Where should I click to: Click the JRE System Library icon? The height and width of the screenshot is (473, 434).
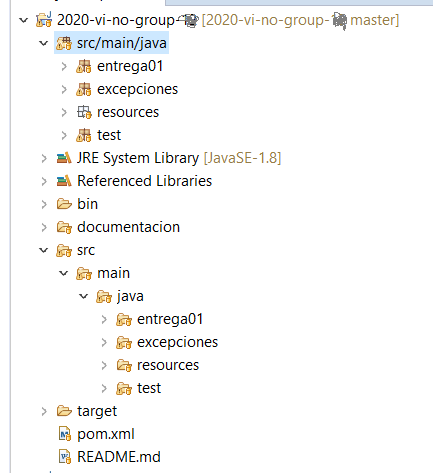(x=64, y=158)
